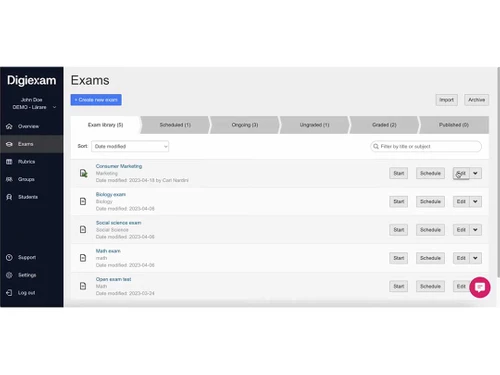Viewport: 500px width, 375px height.
Task: Click the Open exam test document icon
Action: (x=83, y=286)
